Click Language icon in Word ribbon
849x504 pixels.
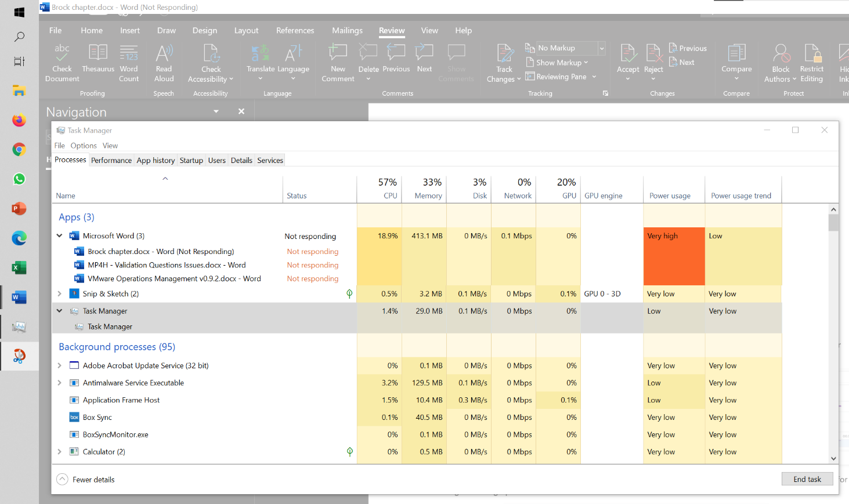pos(294,53)
